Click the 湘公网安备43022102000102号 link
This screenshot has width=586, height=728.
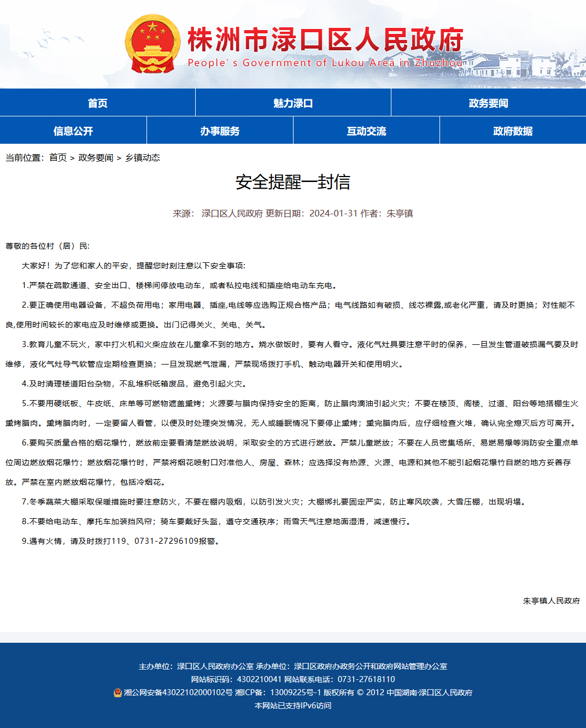pyautogui.click(x=178, y=692)
